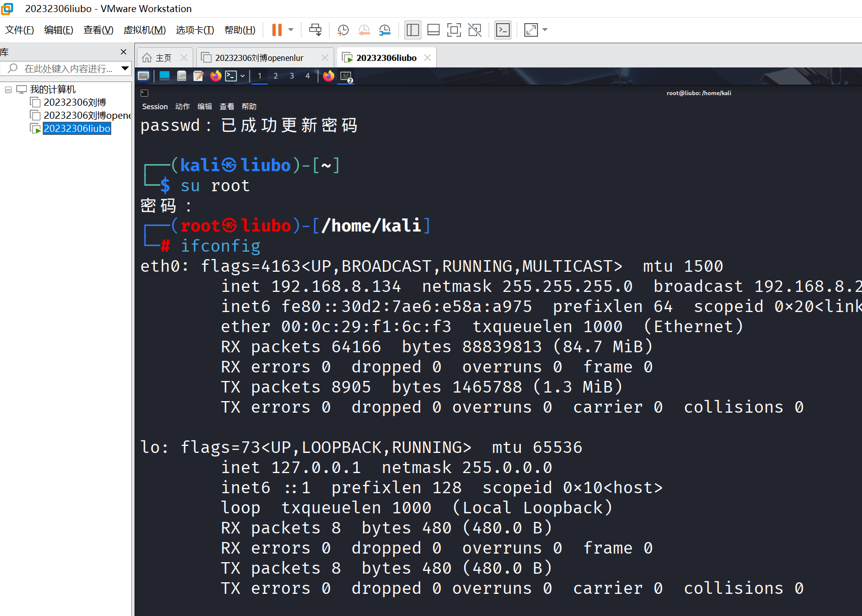Click the root@liubo: /home/kali window title
Image resolution: width=862 pixels, height=616 pixels.
pyautogui.click(x=699, y=93)
